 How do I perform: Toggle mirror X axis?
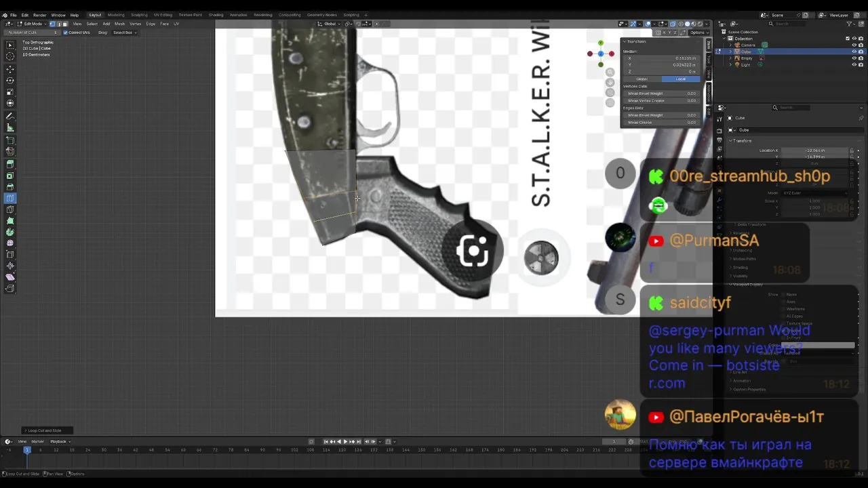tap(666, 33)
